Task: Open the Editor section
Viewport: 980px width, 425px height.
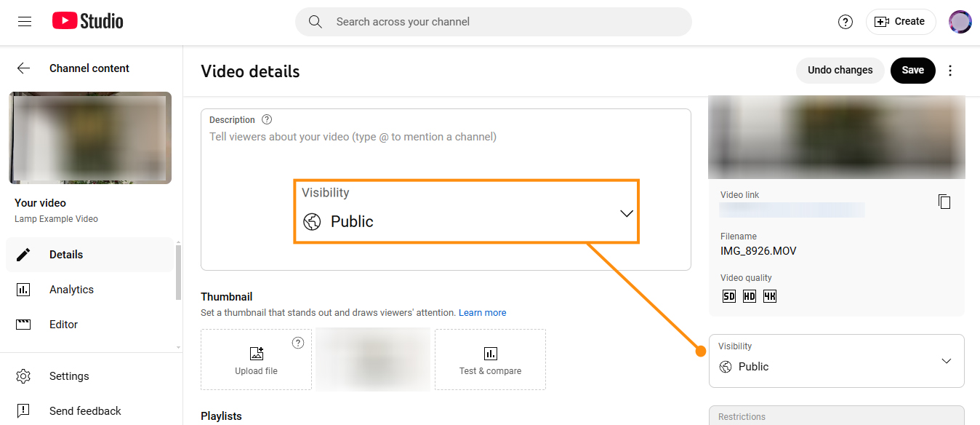Action: [63, 325]
